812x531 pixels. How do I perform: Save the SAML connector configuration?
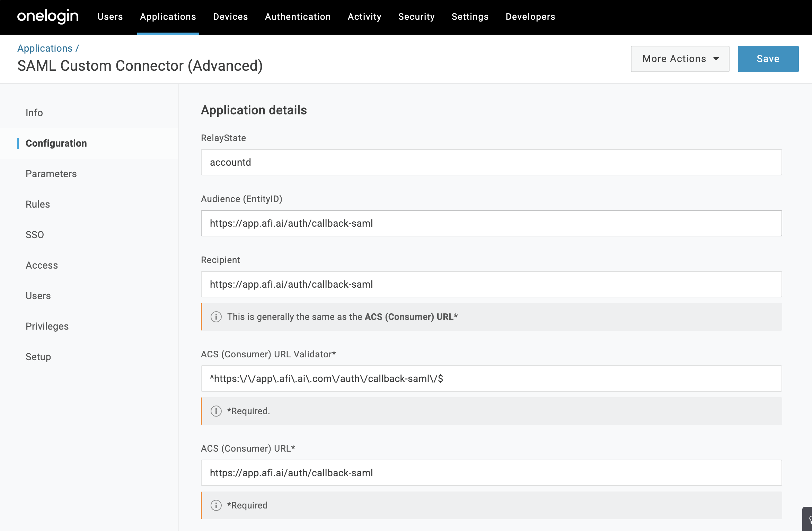[768, 59]
